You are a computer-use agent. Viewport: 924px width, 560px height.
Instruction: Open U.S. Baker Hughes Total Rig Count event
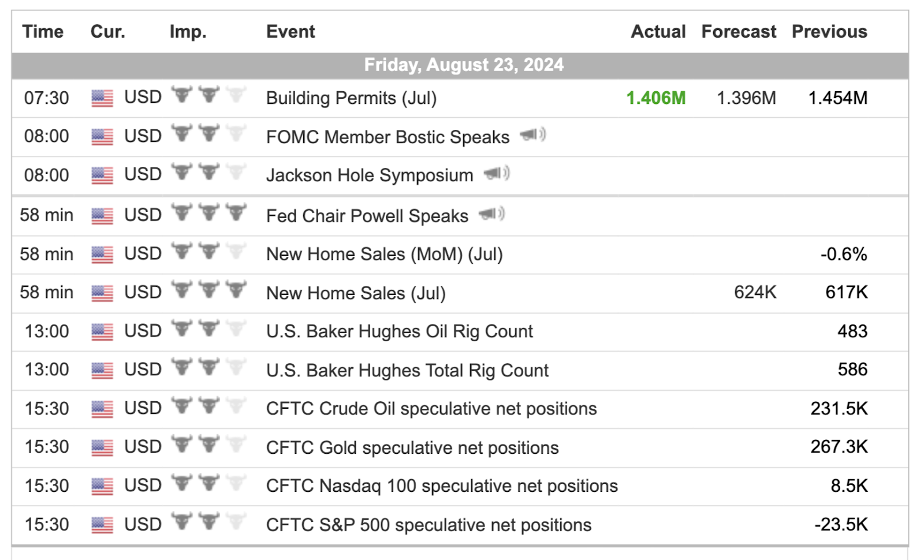tap(407, 370)
